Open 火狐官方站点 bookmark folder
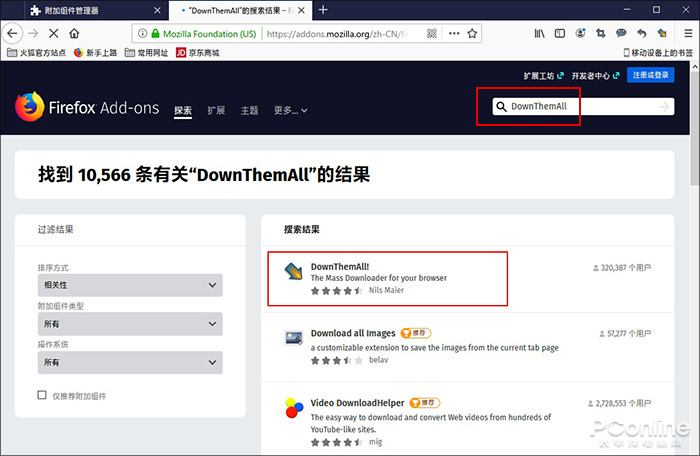The image size is (700, 456). (37, 53)
